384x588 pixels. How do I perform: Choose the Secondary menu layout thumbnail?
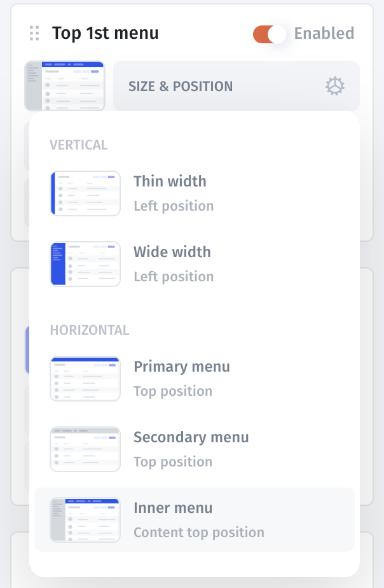point(85,449)
